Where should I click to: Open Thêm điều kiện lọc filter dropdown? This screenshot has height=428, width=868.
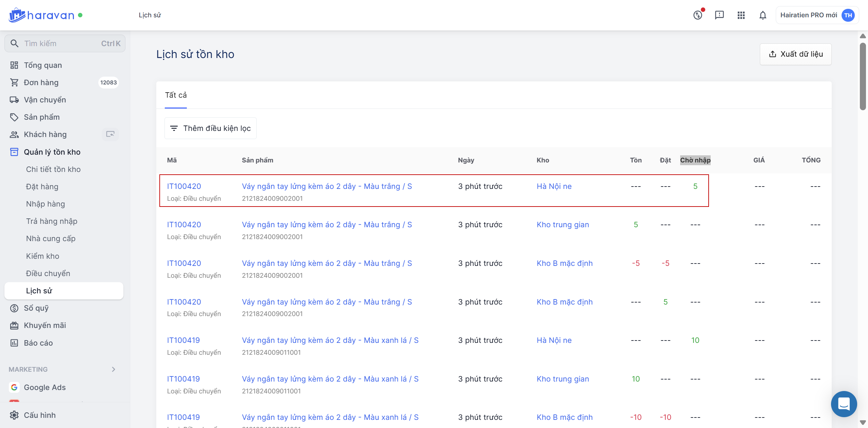coord(210,128)
